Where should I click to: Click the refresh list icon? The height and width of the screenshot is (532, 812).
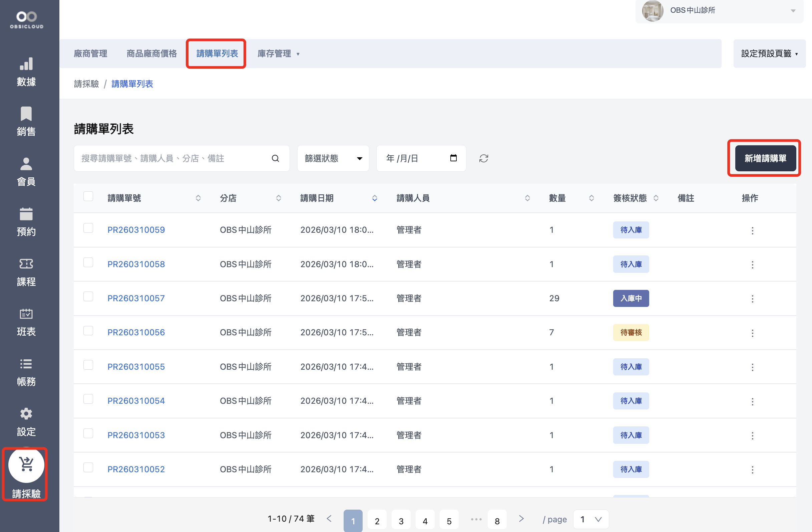(483, 158)
